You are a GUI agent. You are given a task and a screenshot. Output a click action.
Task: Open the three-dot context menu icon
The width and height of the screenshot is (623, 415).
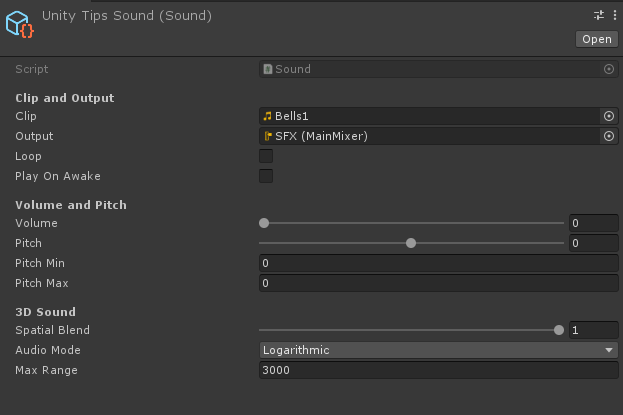(615, 15)
